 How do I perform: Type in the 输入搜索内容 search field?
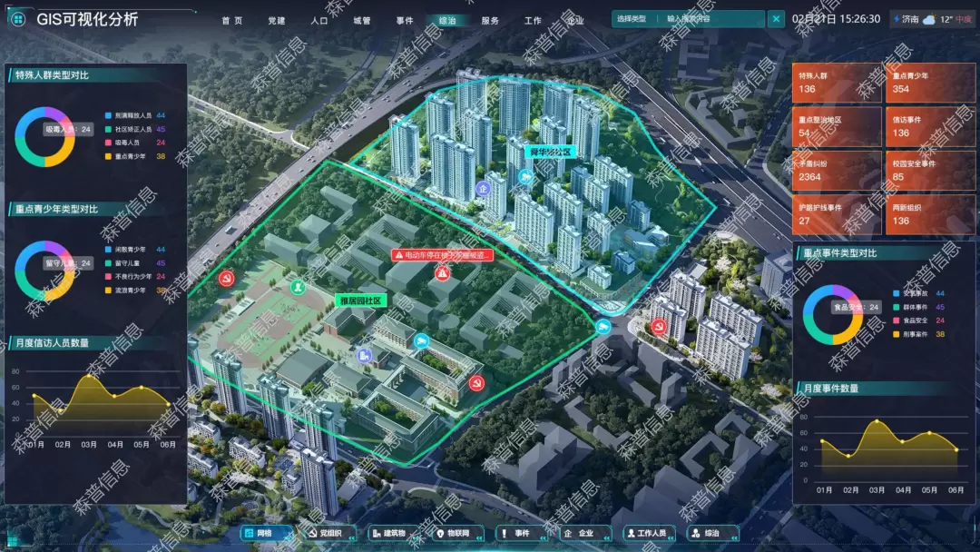click(715, 19)
